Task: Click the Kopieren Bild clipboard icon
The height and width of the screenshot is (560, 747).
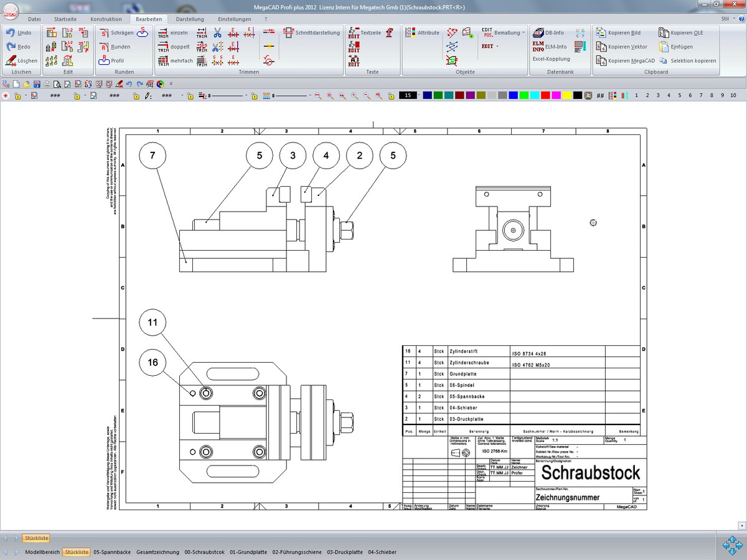Action: pos(601,32)
